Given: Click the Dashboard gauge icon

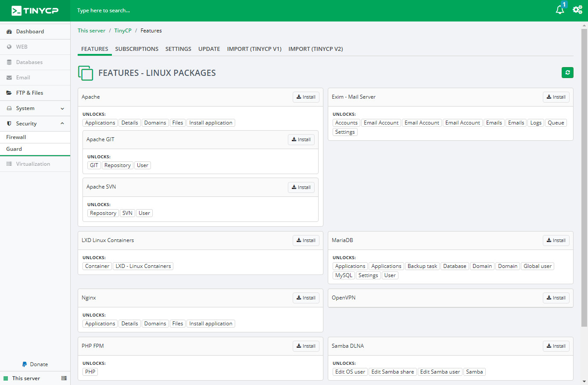Looking at the screenshot, I should (9, 32).
